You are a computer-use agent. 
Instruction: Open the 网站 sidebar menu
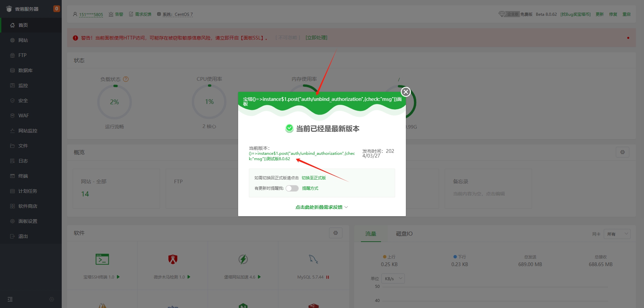point(31,40)
